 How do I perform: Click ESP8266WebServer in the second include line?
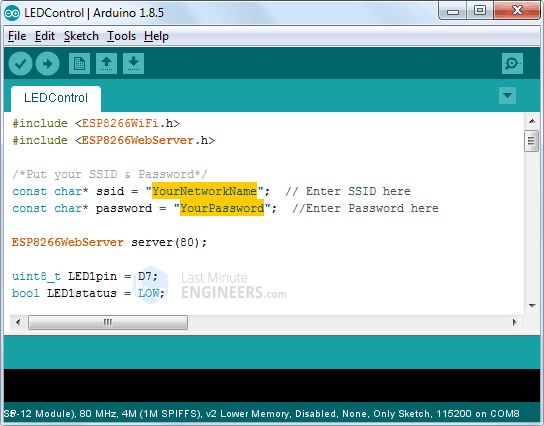coord(138,140)
